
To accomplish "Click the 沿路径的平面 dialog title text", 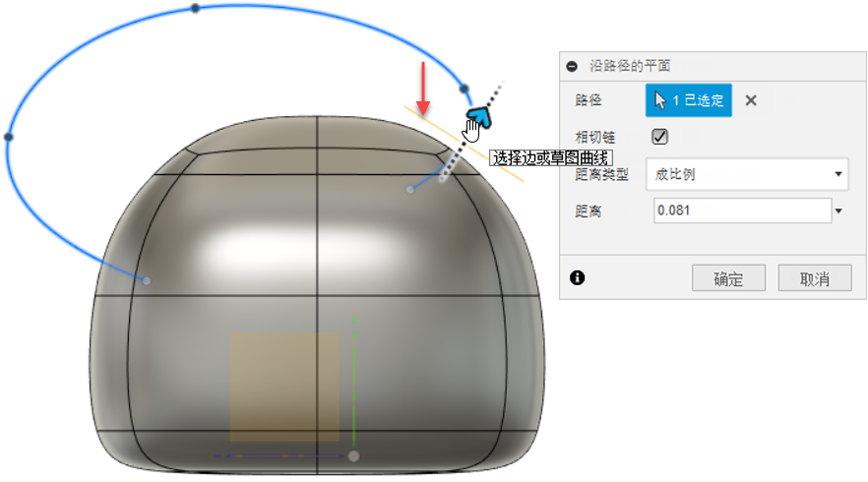I will pyautogui.click(x=630, y=67).
